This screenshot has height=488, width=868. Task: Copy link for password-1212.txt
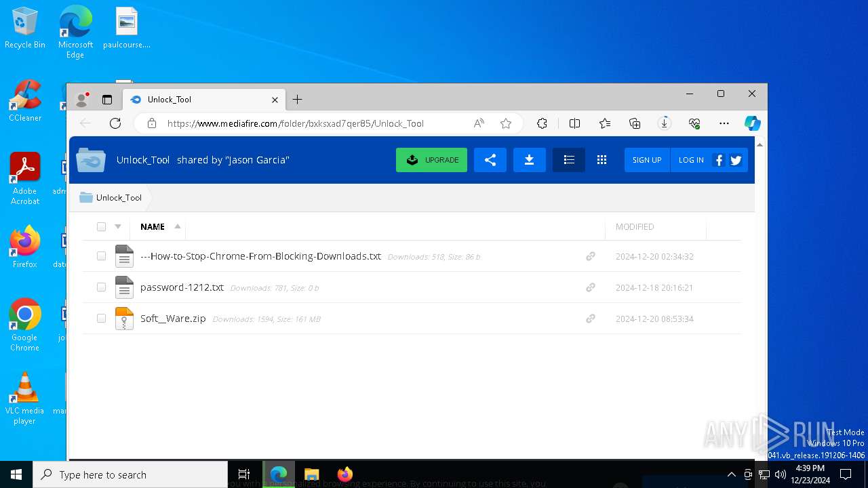pyautogui.click(x=591, y=287)
